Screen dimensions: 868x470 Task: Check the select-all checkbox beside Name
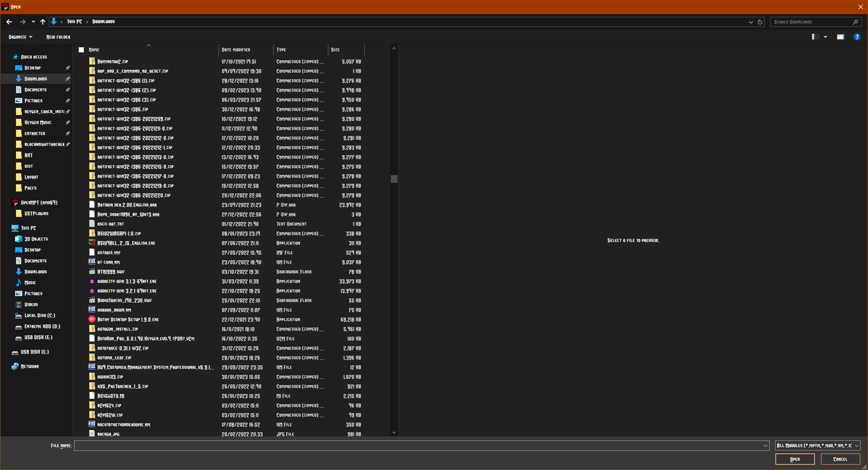[82, 50]
